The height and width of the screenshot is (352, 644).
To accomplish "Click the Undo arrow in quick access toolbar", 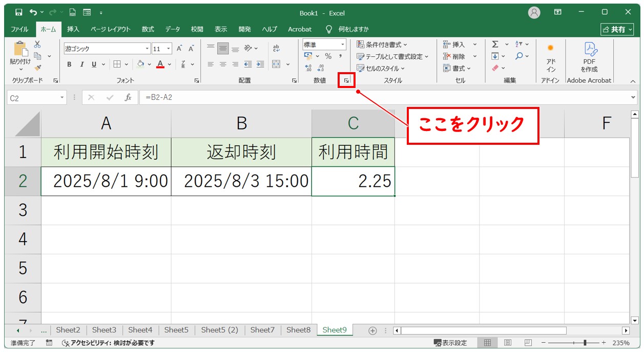I will (33, 12).
